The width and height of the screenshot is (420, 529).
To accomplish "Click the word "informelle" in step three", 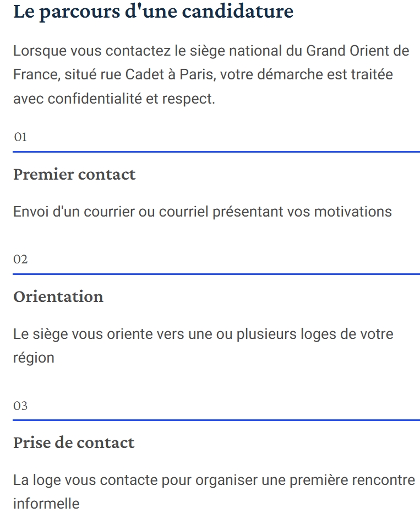I will click(x=46, y=503).
